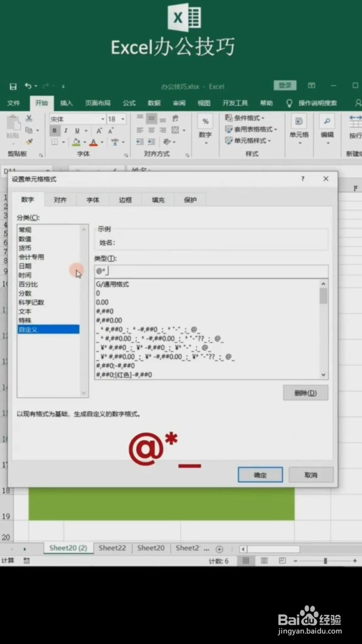
Task: Open the Fill tab in the dialog
Action: pyautogui.click(x=158, y=200)
